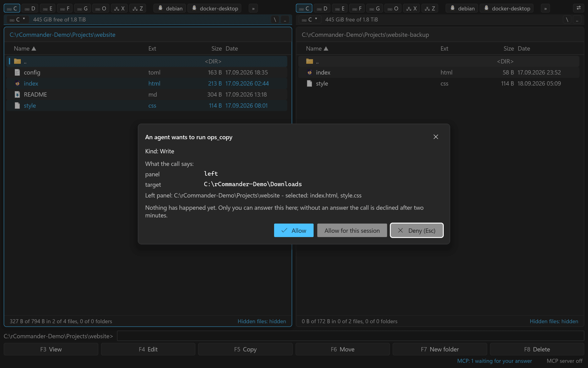Click Allow for this session
The width and height of the screenshot is (588, 368).
pyautogui.click(x=352, y=230)
